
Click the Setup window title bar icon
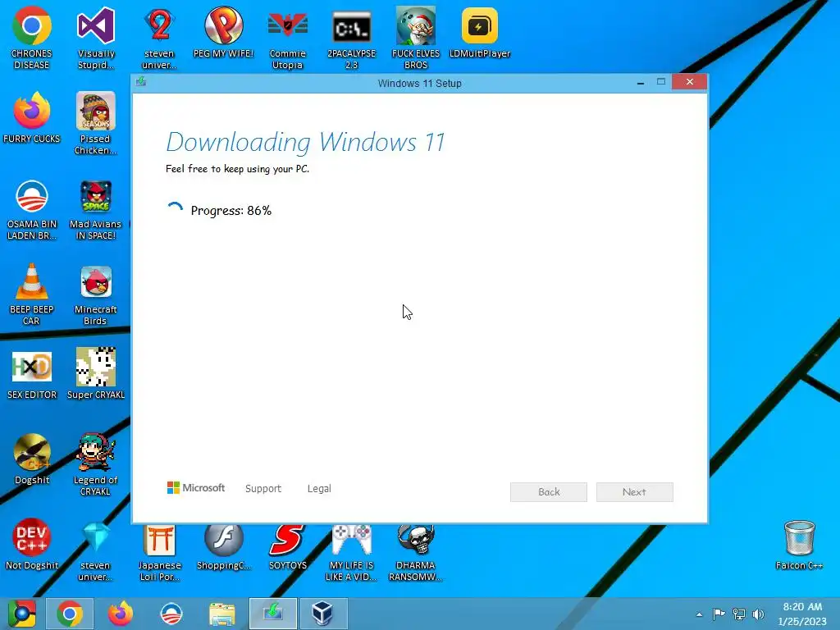point(141,81)
